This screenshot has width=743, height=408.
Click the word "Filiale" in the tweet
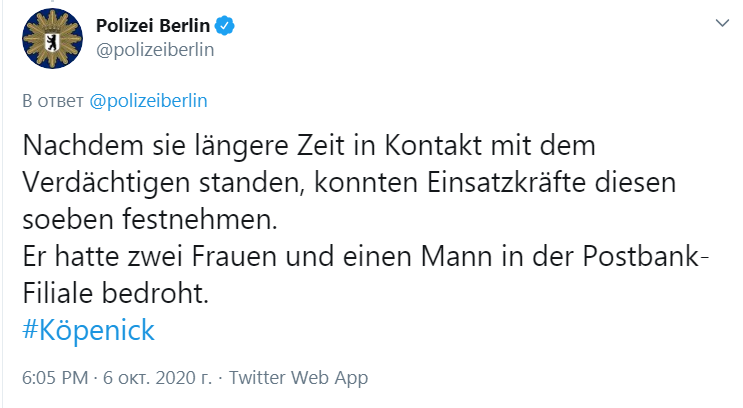click(59, 295)
